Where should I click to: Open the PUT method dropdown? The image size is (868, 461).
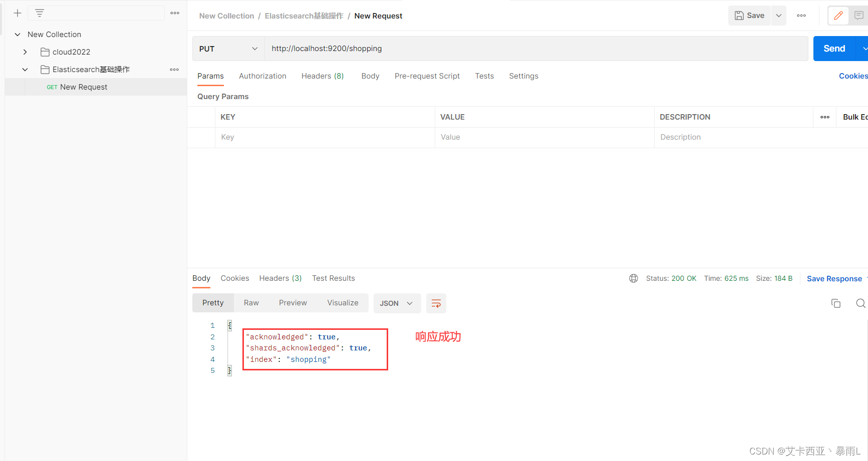coord(228,49)
